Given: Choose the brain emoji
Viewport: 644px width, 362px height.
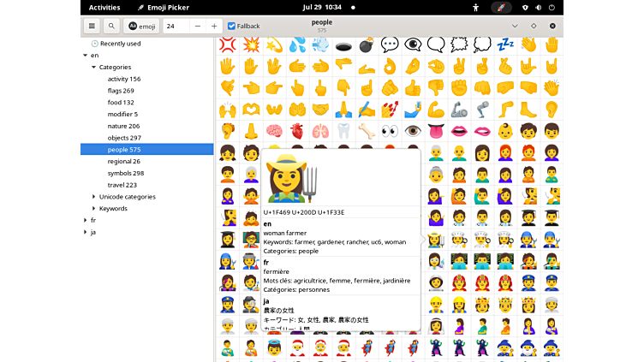Looking at the screenshot, I should pyautogui.click(x=274, y=131).
